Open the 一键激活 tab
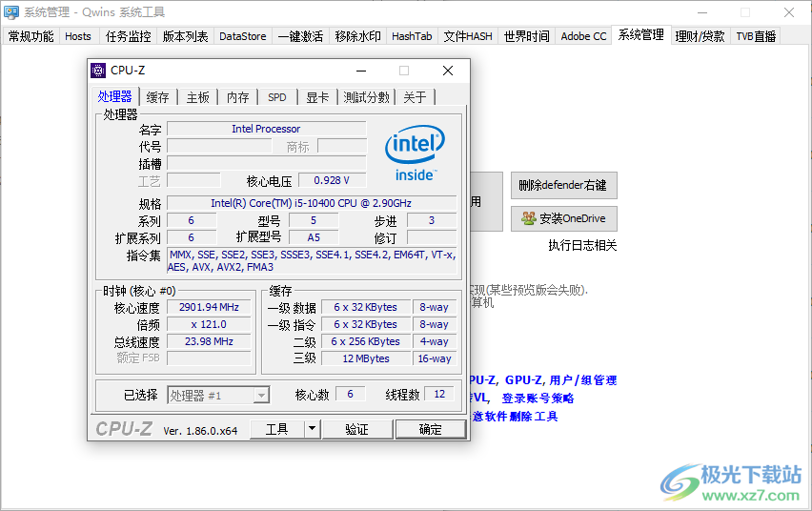This screenshot has height=511, width=812. 300,36
